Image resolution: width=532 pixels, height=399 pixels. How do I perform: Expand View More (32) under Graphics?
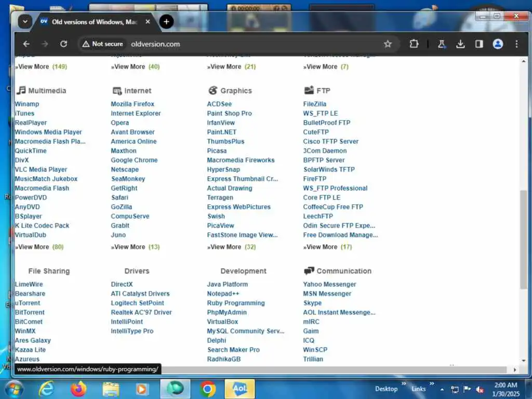[x=231, y=247]
